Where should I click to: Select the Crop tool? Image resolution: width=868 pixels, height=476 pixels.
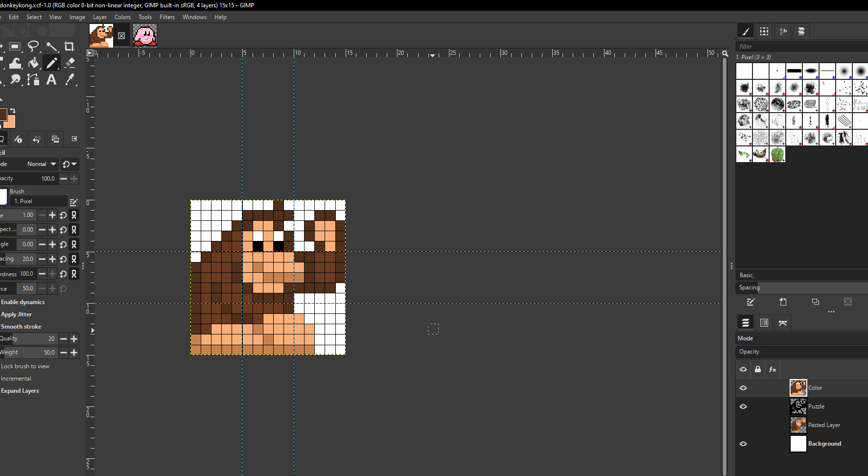pyautogui.click(x=70, y=47)
